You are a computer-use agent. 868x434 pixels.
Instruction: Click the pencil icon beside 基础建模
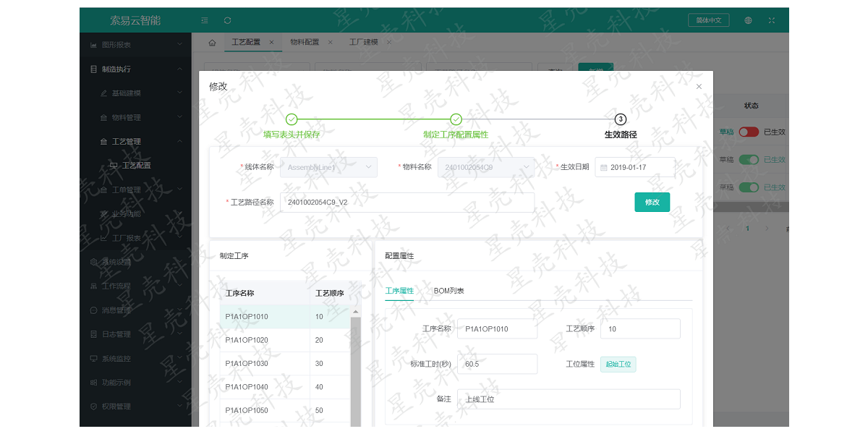coord(103,93)
